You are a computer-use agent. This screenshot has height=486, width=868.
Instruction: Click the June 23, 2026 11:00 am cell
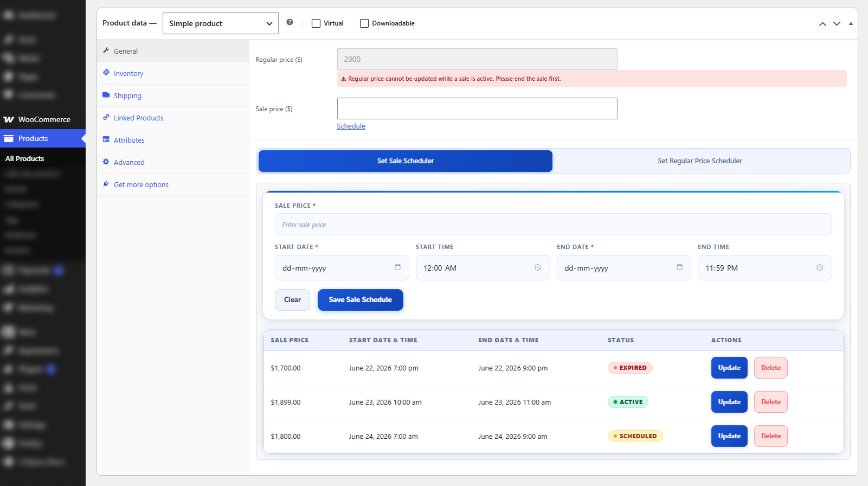tap(515, 402)
